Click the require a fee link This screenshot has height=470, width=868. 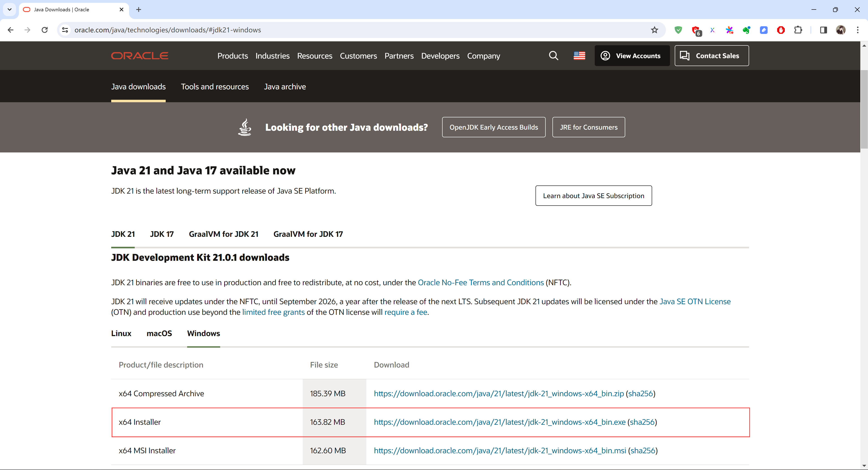406,312
